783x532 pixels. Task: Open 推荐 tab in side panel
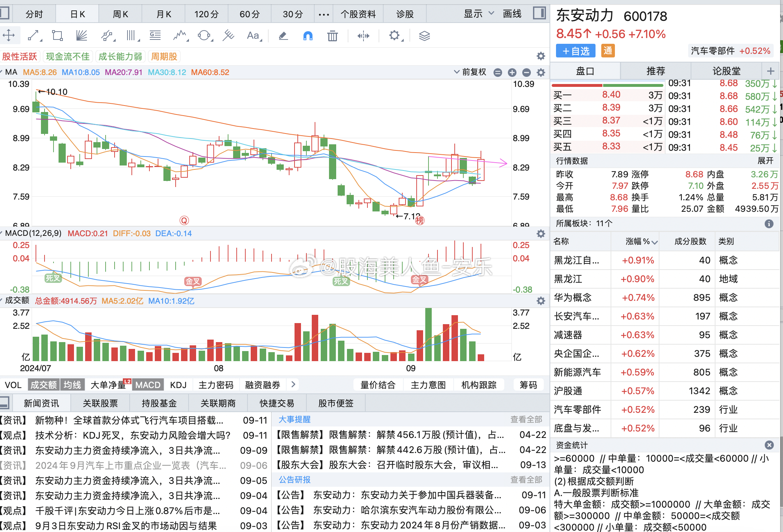[655, 71]
